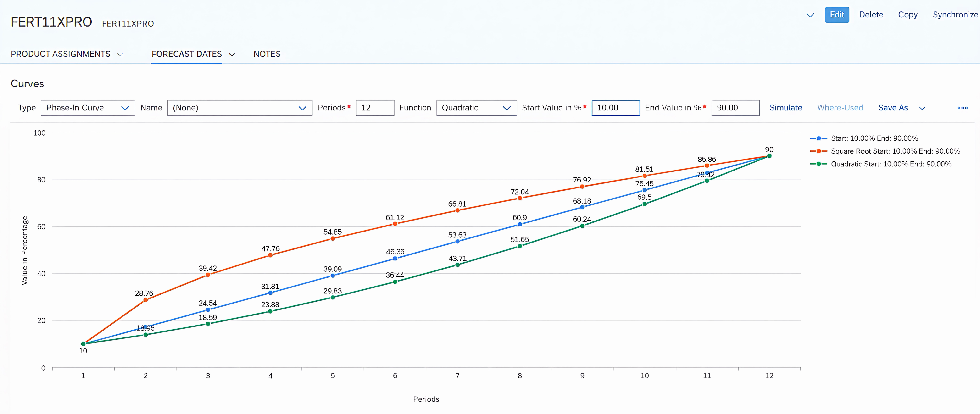Screen dimensions: 980x414
Task: Select the green data point labeled 23.88
Action: tap(270, 312)
